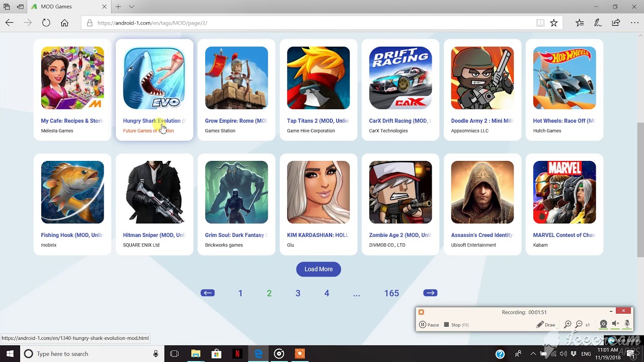Click the tabs you've set aside icon
This screenshot has height=362, width=644.
point(7,7)
